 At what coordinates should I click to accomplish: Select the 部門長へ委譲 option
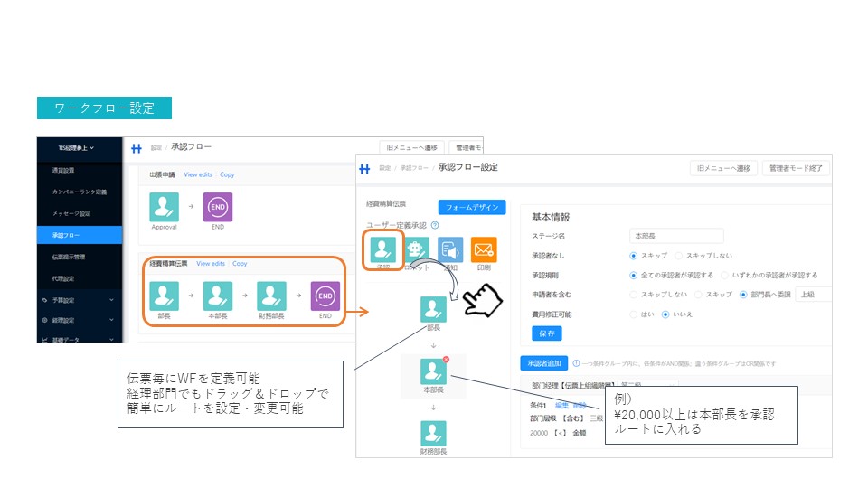[743, 295]
